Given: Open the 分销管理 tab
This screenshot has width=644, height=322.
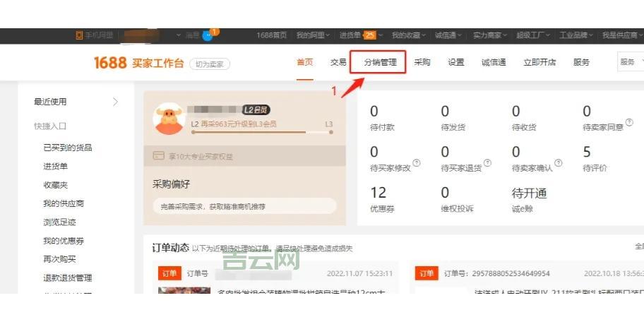Looking at the screenshot, I should pyautogui.click(x=381, y=62).
